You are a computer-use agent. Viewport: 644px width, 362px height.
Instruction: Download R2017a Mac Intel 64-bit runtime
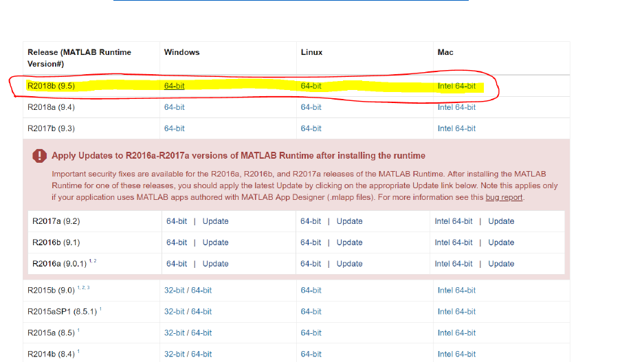pos(454,221)
